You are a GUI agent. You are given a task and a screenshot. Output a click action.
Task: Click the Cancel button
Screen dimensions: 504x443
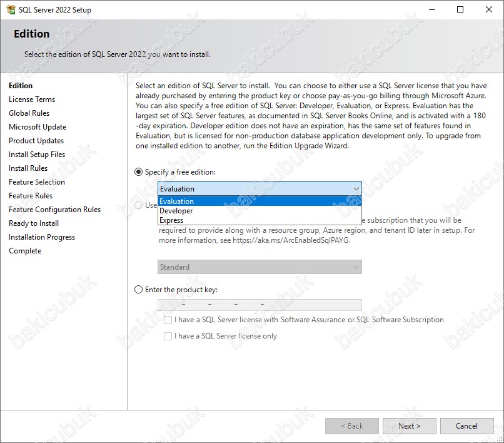[x=466, y=426]
